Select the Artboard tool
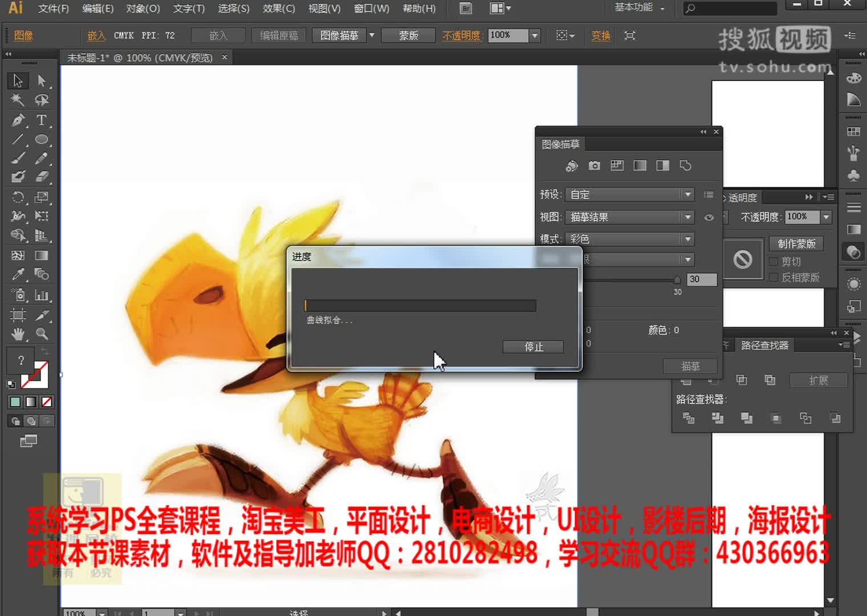The width and height of the screenshot is (867, 616). pyautogui.click(x=18, y=315)
